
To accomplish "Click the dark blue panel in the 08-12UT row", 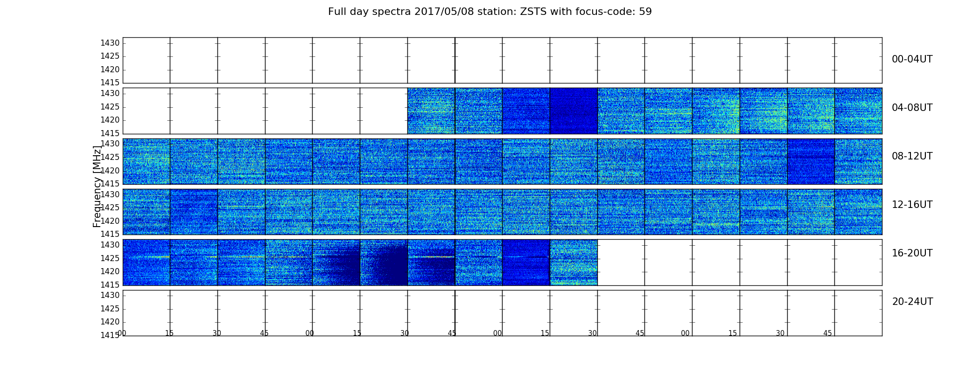I will [x=811, y=161].
